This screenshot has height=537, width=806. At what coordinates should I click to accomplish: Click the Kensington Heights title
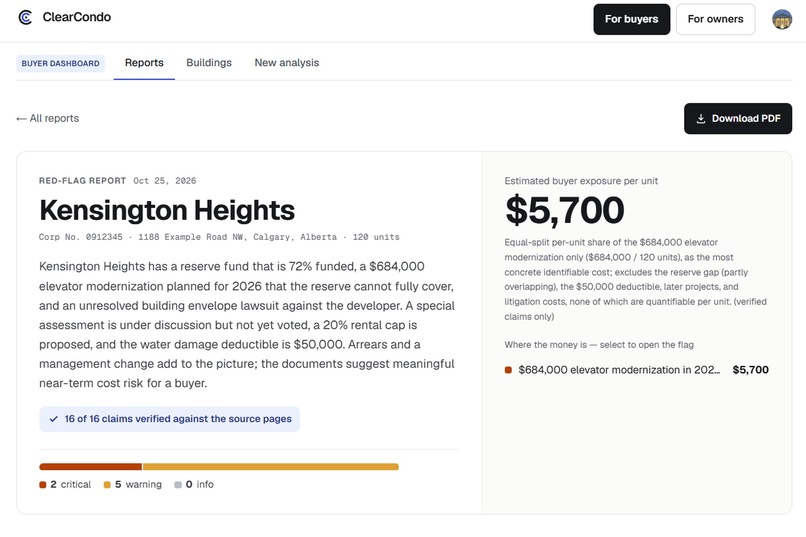167,210
